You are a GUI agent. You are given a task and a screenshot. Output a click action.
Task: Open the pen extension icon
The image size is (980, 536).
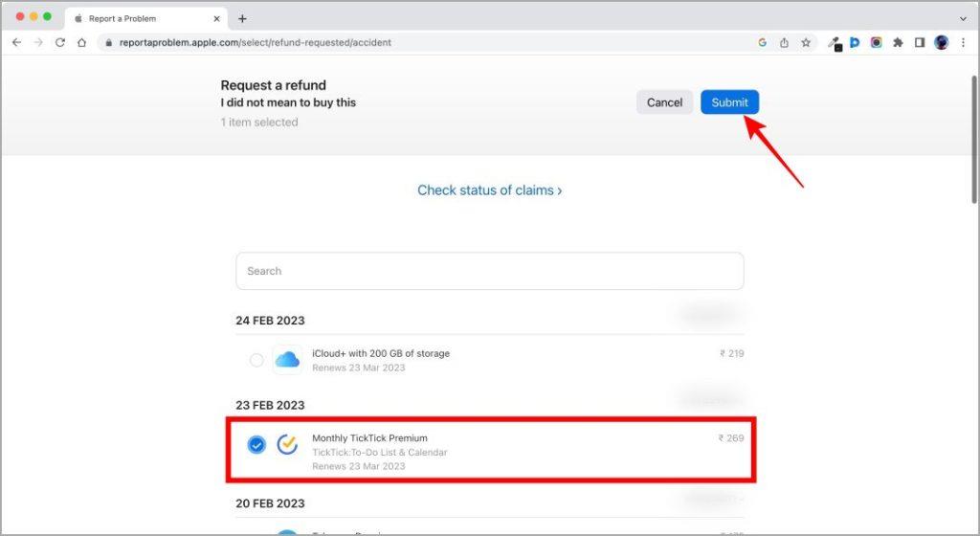[835, 43]
